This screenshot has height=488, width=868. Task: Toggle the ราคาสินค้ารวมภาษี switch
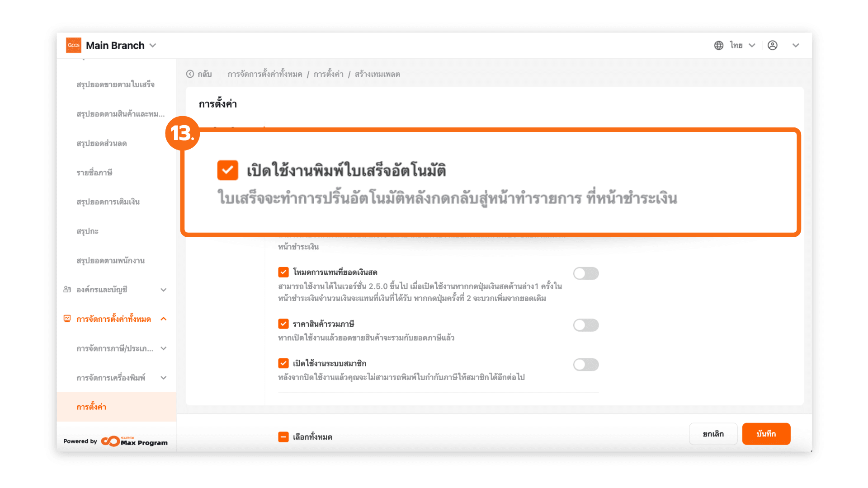[586, 325]
